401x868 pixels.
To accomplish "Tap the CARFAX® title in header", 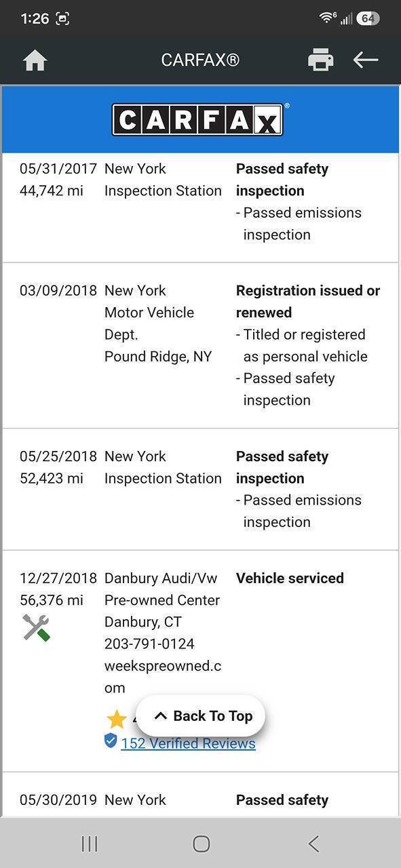I will [x=200, y=60].
